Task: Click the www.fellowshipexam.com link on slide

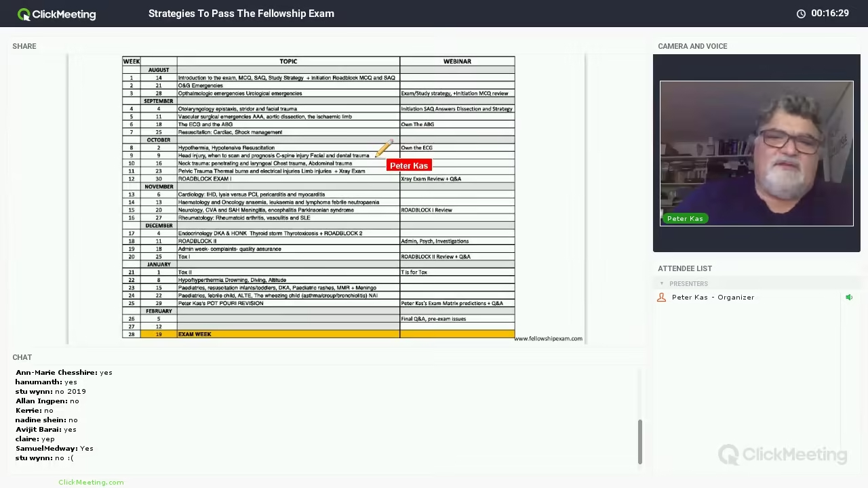Action: pyautogui.click(x=548, y=339)
